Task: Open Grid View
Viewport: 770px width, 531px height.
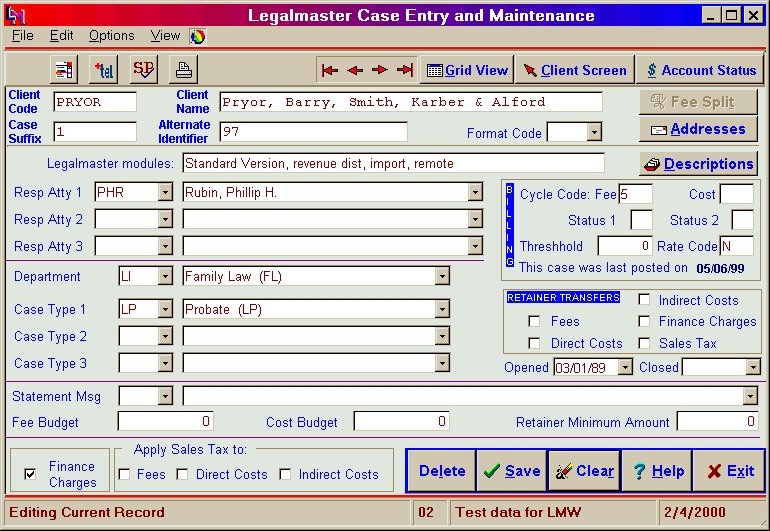Action: coord(467,70)
